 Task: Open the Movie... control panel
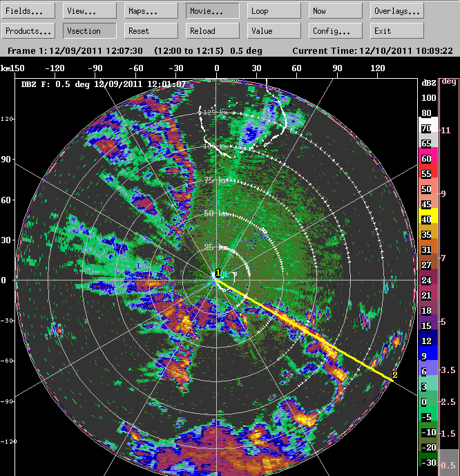coord(213,11)
